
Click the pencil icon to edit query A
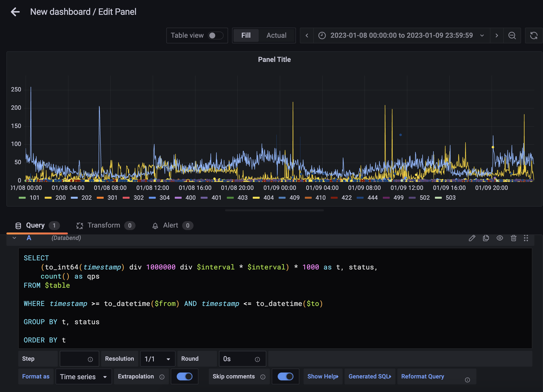tap(472, 238)
